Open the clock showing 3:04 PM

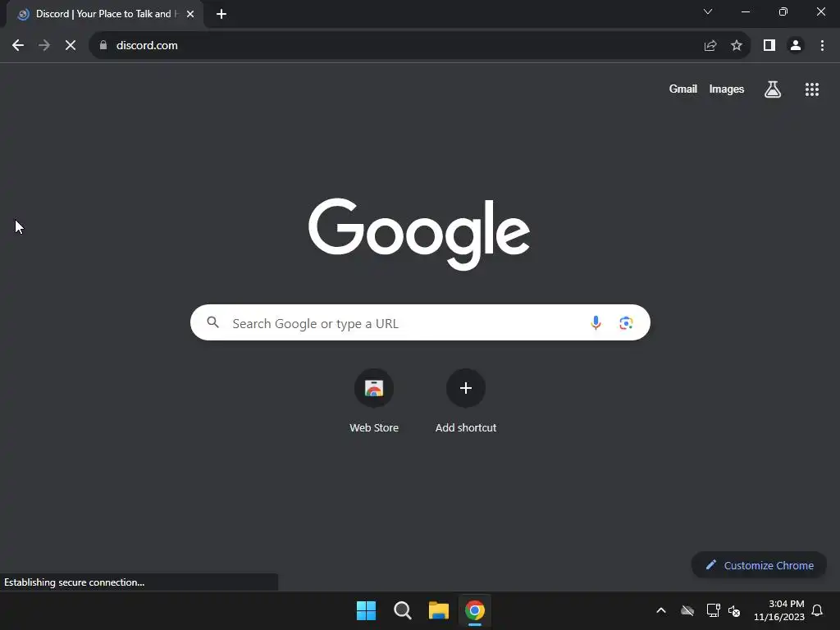[x=779, y=610]
